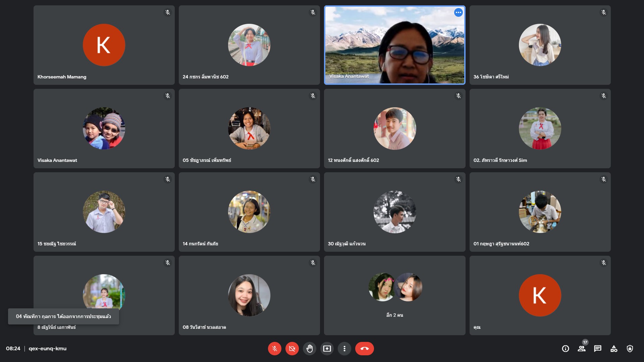The image size is (644, 362).
Task: Raise hand using the hand icon
Action: (309, 349)
